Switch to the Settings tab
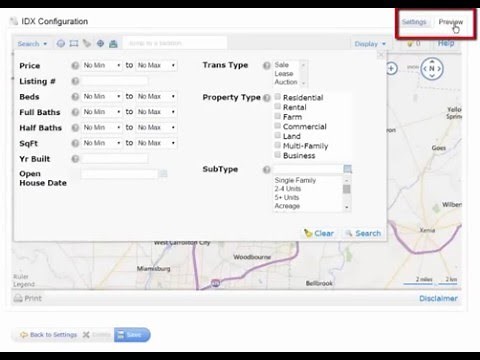The width and height of the screenshot is (480, 360). point(414,22)
